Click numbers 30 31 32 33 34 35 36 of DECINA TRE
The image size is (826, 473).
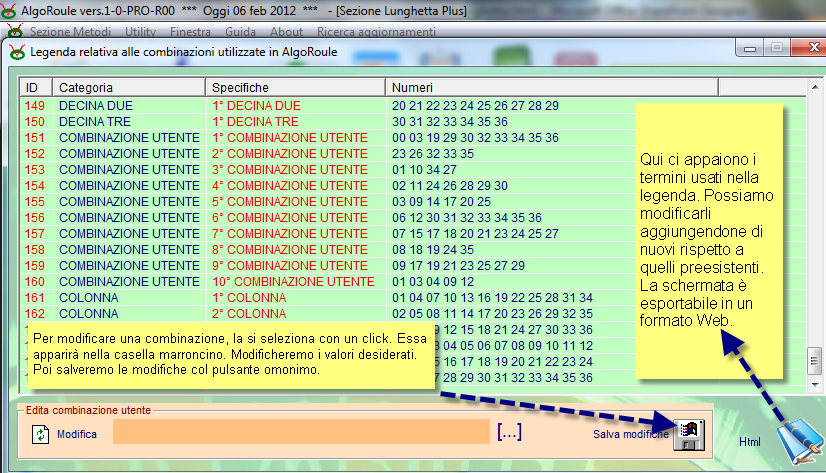click(x=450, y=122)
